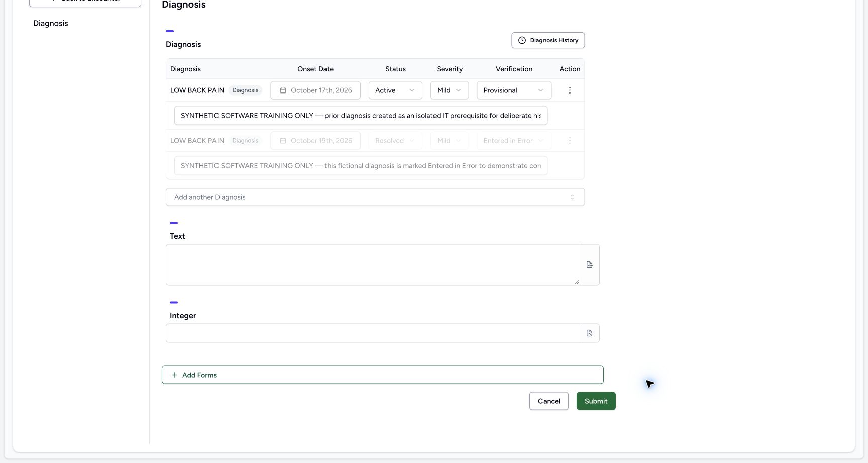868x463 pixels.
Task: Open the October 19th, 2026 onset date picker
Action: (x=315, y=141)
